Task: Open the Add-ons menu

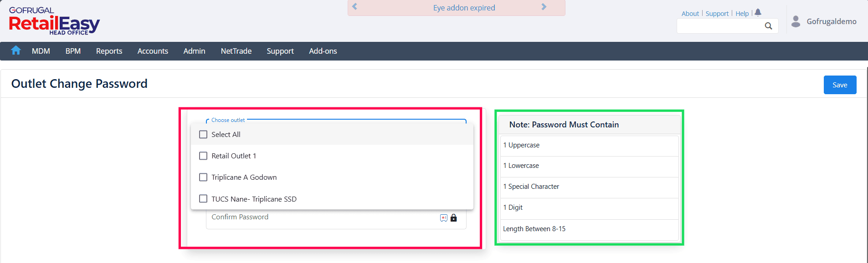Action: point(323,51)
